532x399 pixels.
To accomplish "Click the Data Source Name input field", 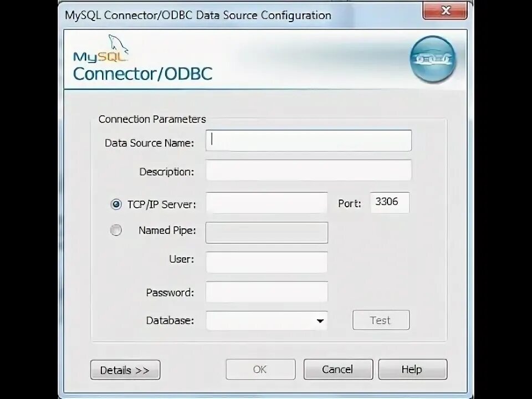I will [309, 140].
